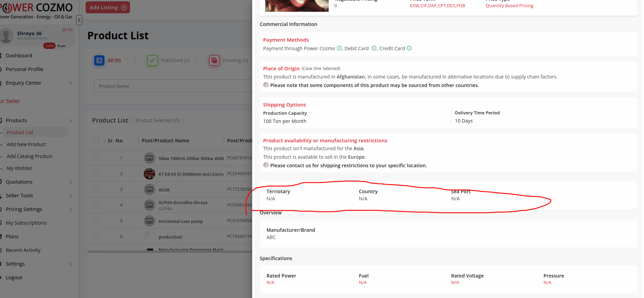The image size is (644, 298).
Task: Collapse the sidebar with the arrow icon
Action: (79, 20)
